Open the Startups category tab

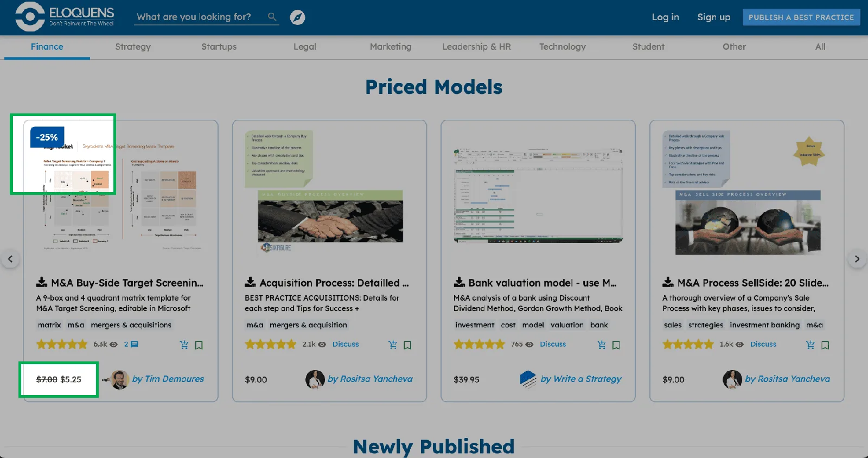(219, 47)
